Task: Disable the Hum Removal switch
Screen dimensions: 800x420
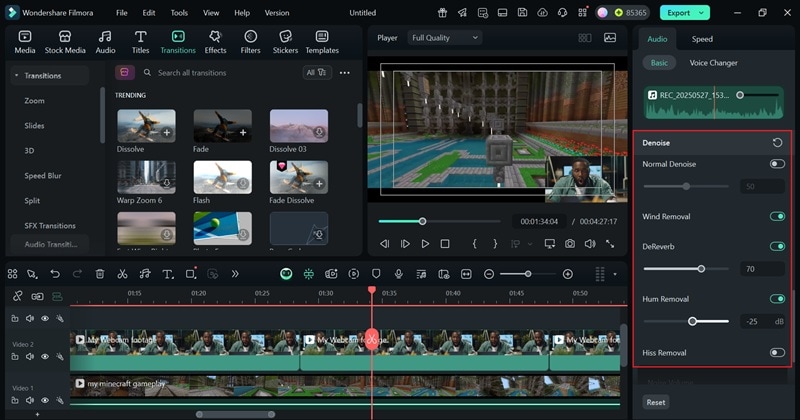Action: 777,299
